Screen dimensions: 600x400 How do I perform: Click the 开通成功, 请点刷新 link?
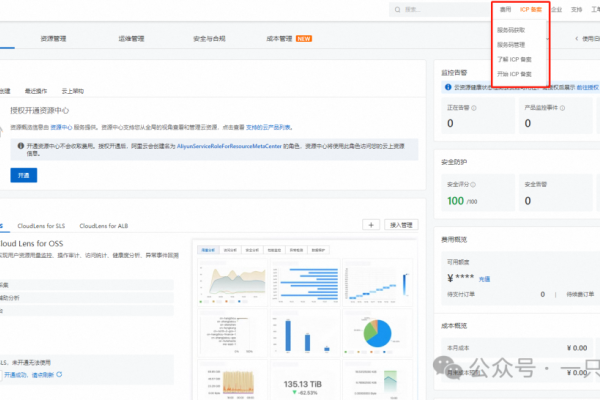pos(29,375)
